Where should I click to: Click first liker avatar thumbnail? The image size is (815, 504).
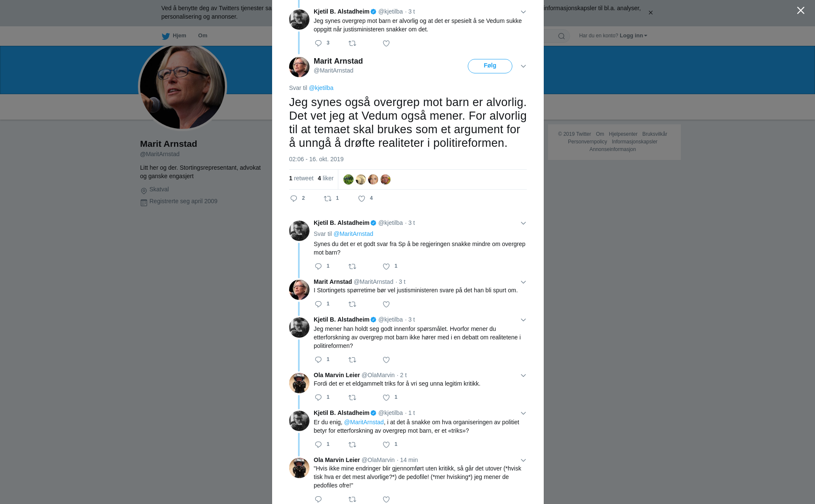(x=348, y=179)
